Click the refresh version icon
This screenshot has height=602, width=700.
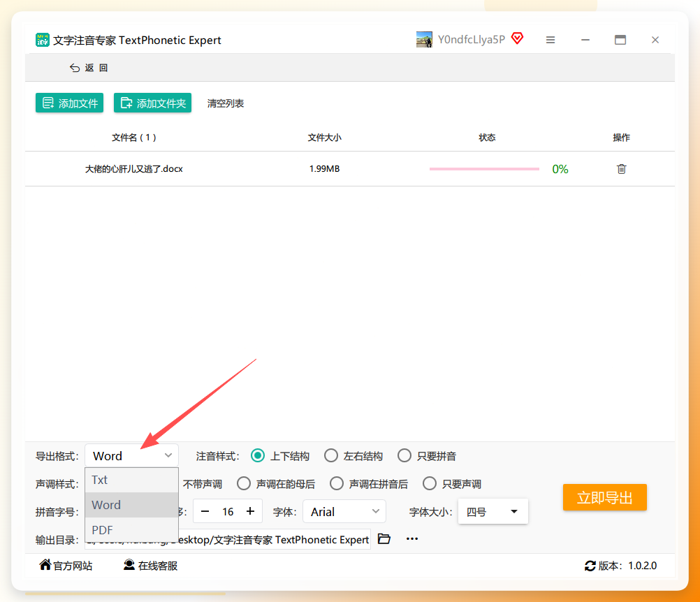coord(590,566)
